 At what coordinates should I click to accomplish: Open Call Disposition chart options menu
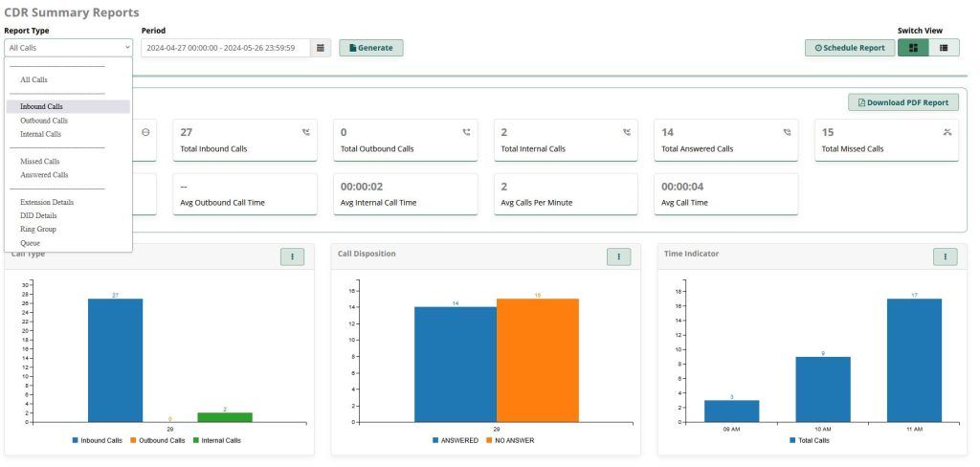pos(618,256)
